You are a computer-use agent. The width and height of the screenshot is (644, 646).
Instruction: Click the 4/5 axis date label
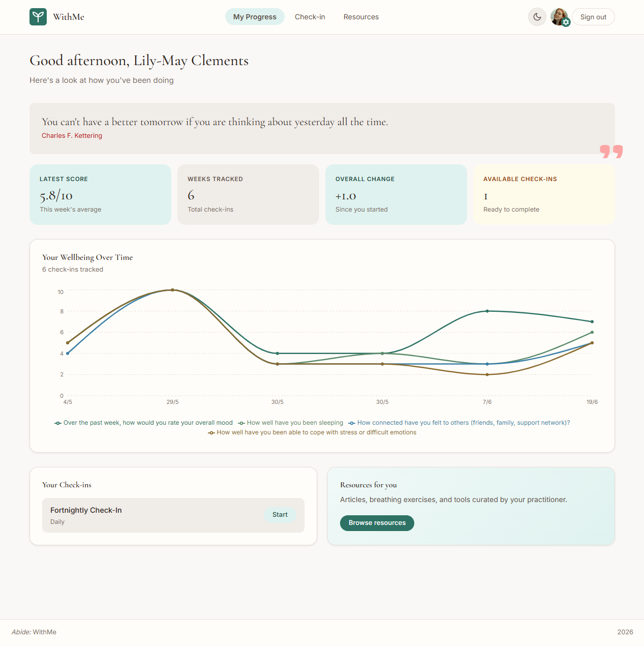[68, 402]
